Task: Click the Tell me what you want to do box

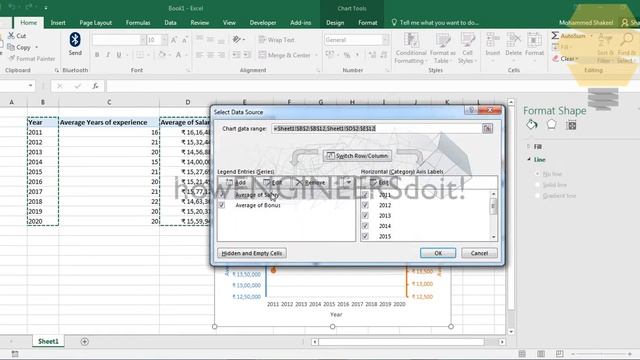Action: click(x=435, y=23)
